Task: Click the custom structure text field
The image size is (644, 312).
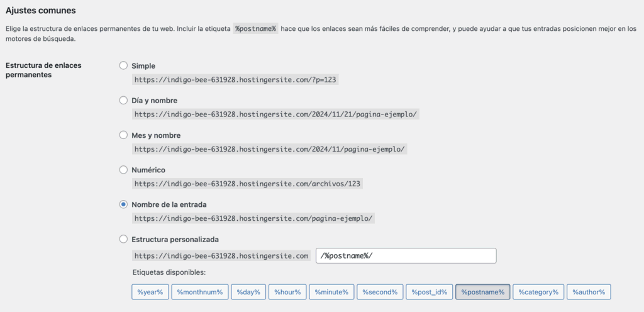Action: (x=406, y=256)
